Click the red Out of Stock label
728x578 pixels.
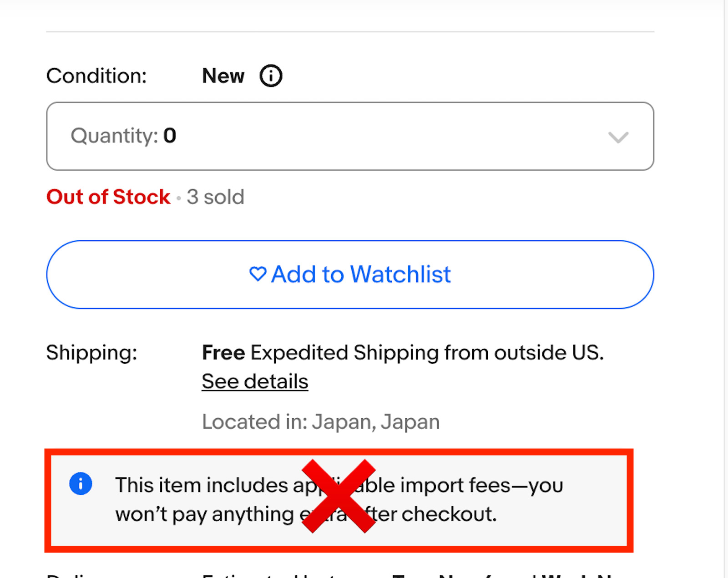108,197
